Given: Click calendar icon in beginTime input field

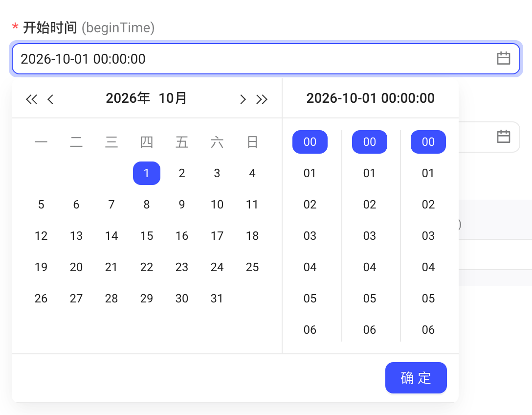Looking at the screenshot, I should (504, 58).
